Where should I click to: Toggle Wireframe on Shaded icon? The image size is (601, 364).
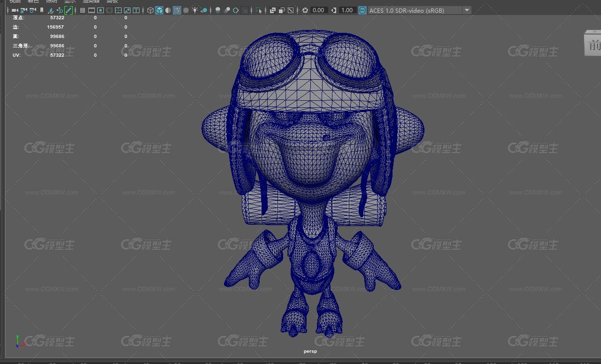tap(177, 10)
